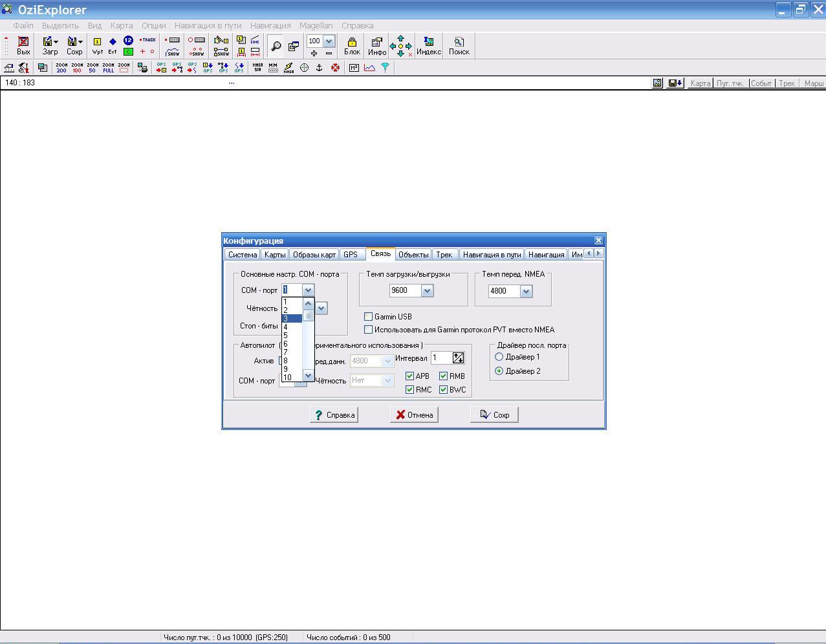Switch to the Система tab
826x644 pixels.
click(243, 255)
